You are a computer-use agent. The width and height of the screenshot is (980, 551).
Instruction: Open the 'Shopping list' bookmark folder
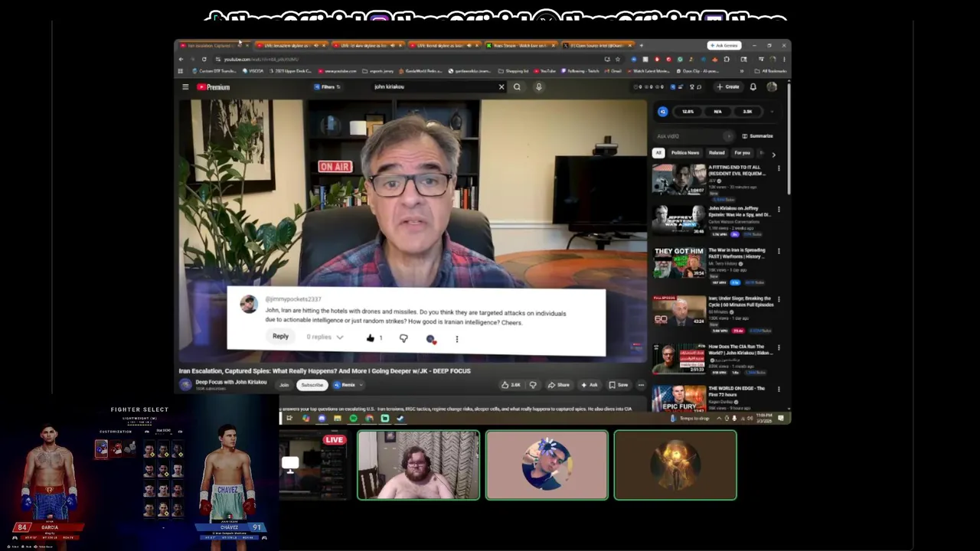coord(514,71)
